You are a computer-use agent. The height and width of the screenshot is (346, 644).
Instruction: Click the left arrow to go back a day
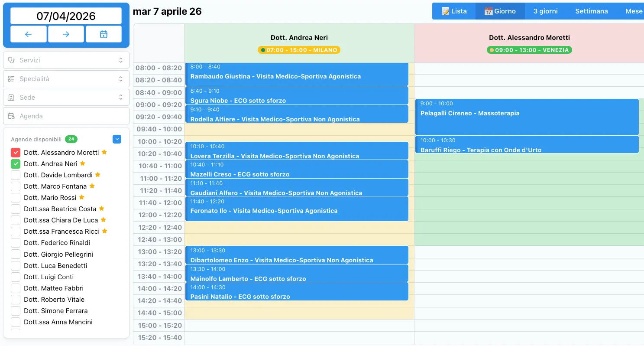28,34
